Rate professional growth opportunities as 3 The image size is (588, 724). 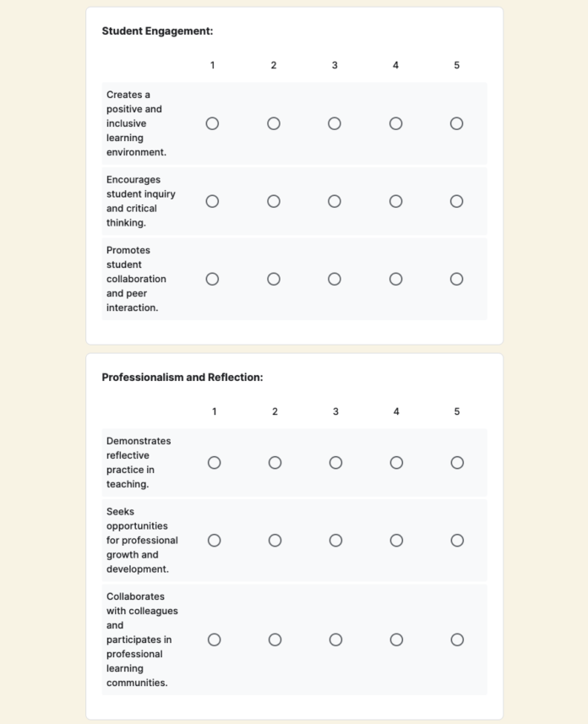[x=335, y=540]
